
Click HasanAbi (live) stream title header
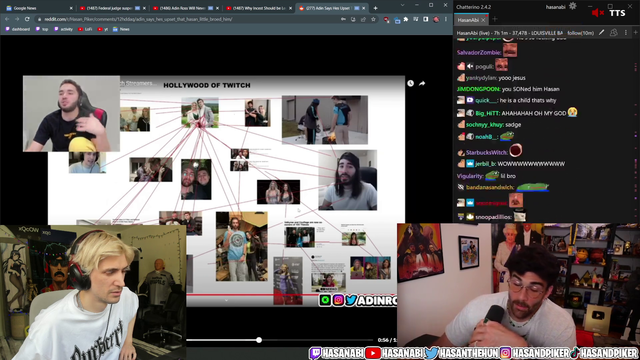[510, 33]
